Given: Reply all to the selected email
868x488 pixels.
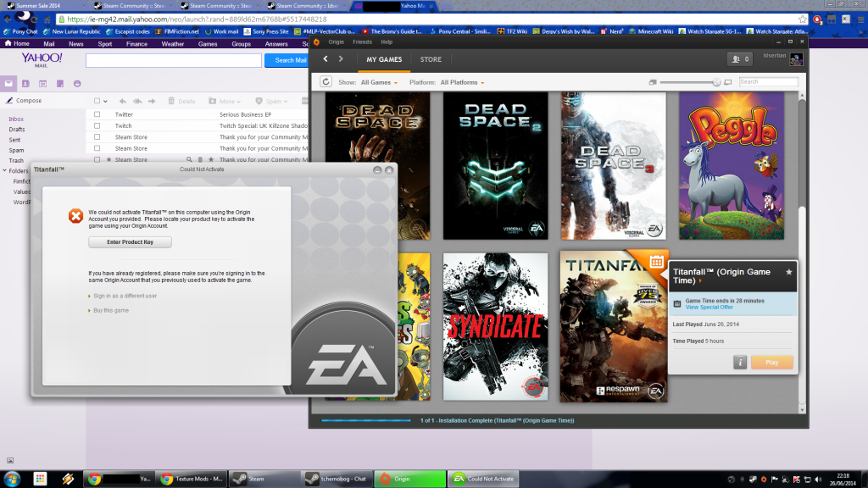Looking at the screenshot, I should 137,102.
